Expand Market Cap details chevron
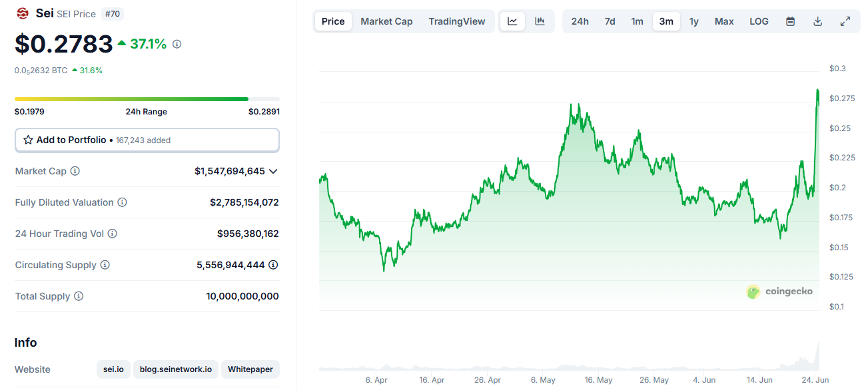This screenshot has width=868, height=390. 273,171
